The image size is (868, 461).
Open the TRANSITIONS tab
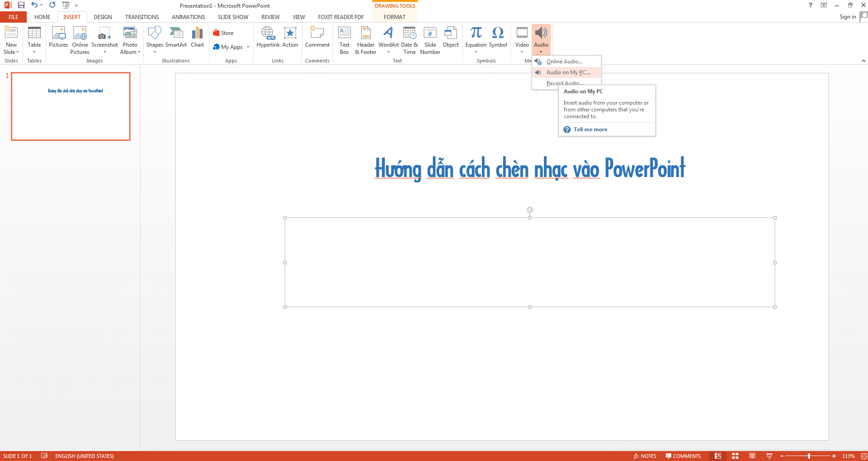click(x=142, y=17)
